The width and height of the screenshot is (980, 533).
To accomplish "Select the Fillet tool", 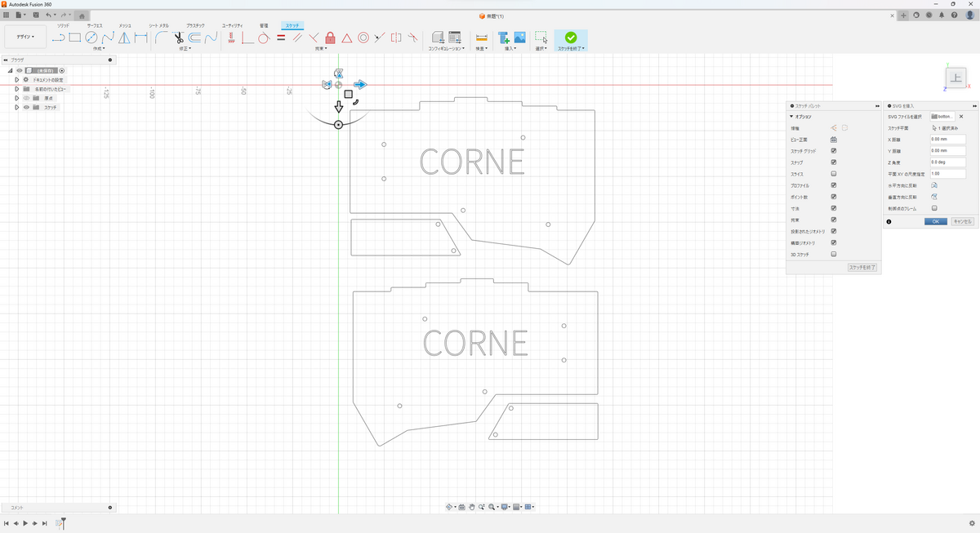I will 162,38.
